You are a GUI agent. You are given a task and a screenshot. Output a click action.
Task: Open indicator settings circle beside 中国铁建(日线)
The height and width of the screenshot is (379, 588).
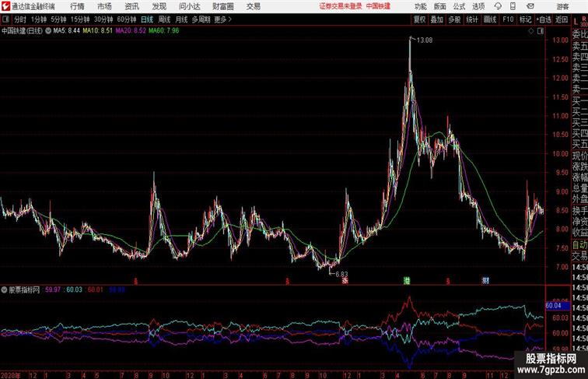tap(48, 31)
